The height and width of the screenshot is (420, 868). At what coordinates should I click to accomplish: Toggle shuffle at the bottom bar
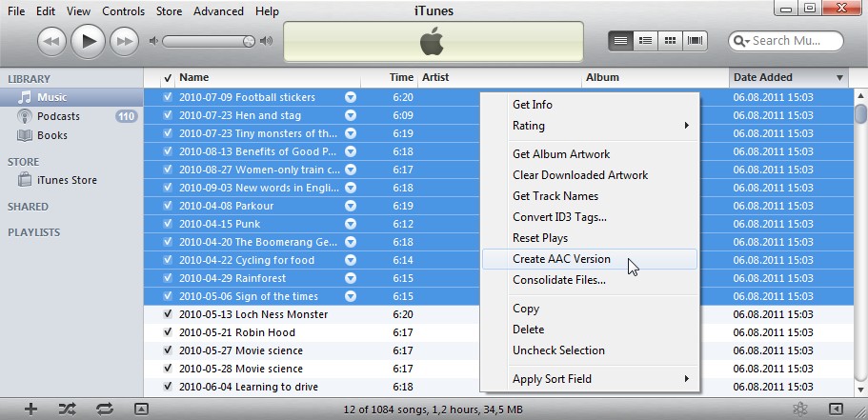pos(67,410)
